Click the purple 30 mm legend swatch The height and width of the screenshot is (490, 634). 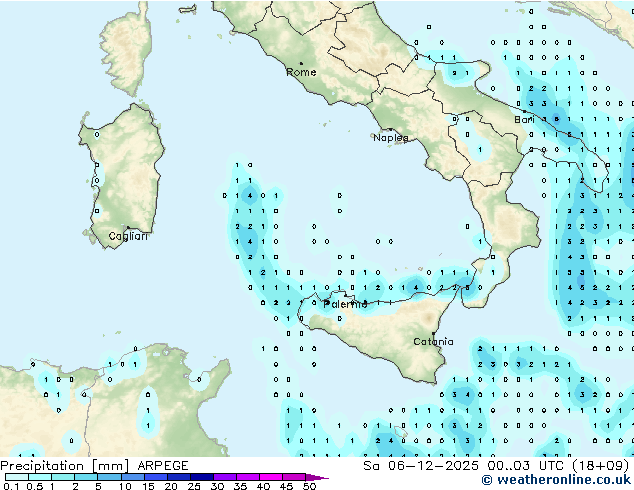tap(225, 477)
